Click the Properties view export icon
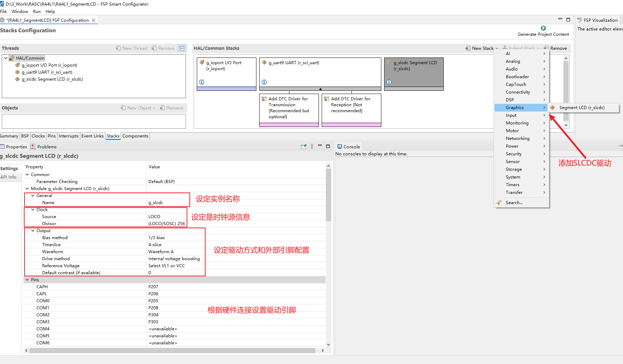The image size is (623, 364). tap(303, 147)
